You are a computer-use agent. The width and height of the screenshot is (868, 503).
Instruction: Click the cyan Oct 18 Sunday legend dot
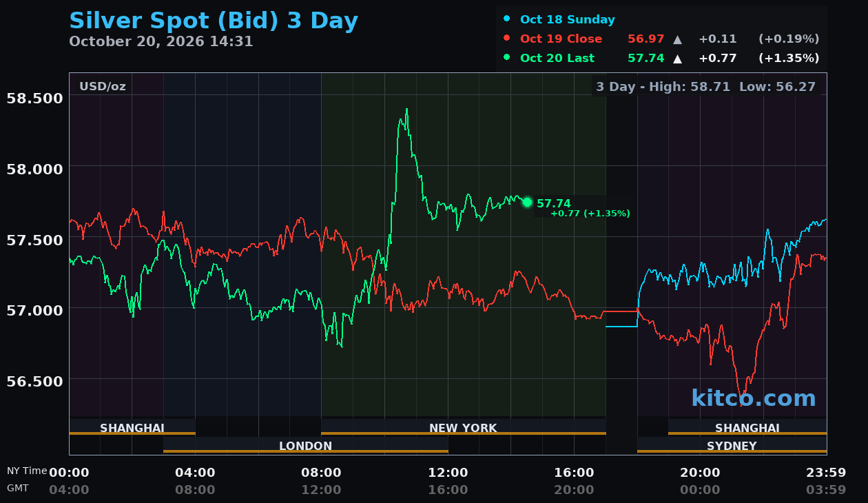[x=507, y=19]
